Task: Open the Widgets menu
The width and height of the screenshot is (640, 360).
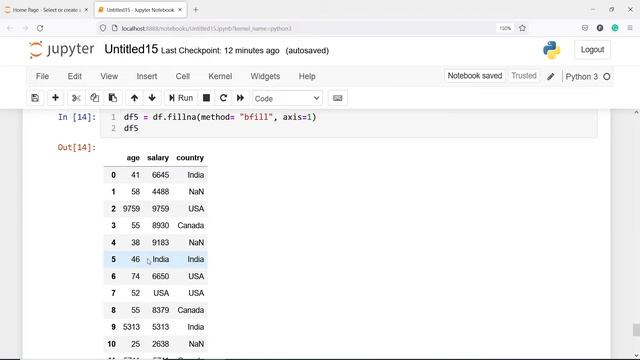Action: (x=265, y=76)
